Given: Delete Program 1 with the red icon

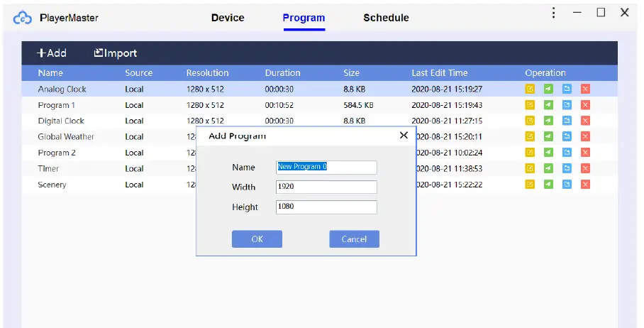Looking at the screenshot, I should pyautogui.click(x=585, y=105).
